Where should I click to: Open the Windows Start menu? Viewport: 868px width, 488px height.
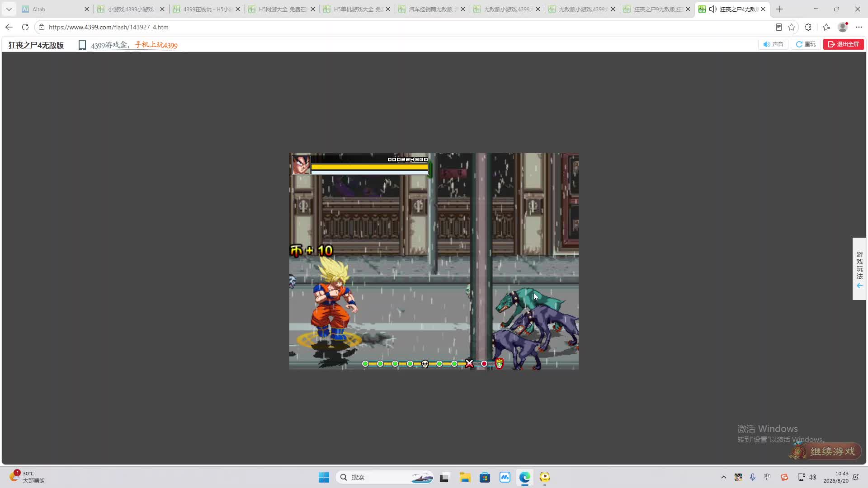pos(324,477)
